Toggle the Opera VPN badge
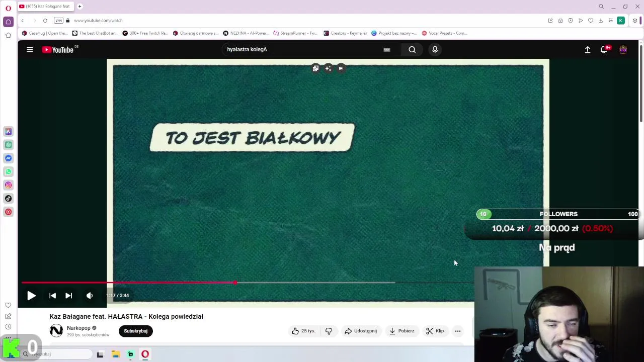This screenshot has width=644, height=362. coord(59,21)
